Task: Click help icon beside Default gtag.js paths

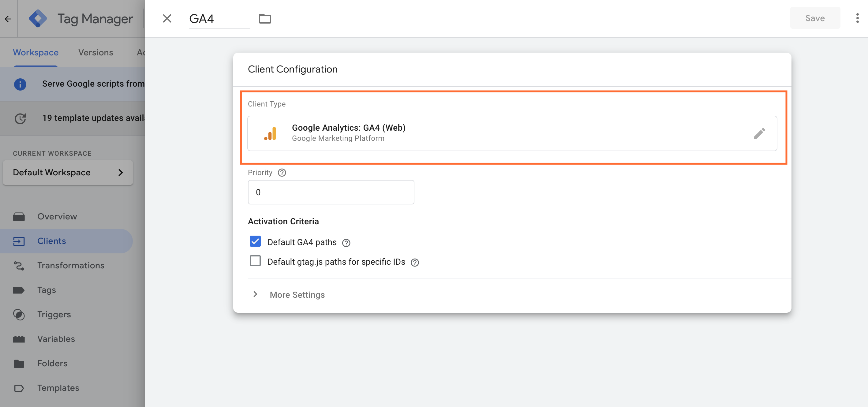Action: [415, 262]
